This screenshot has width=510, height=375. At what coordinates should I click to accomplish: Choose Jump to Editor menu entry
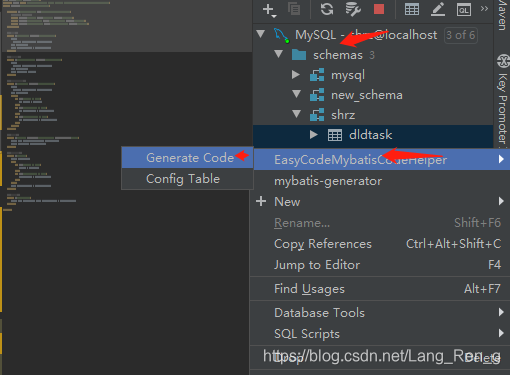click(x=380, y=265)
